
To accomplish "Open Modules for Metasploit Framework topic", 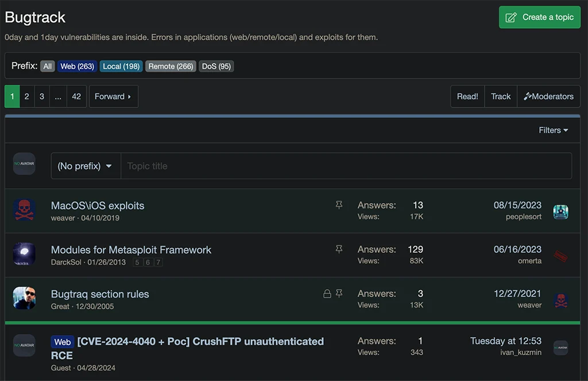I will (131, 250).
